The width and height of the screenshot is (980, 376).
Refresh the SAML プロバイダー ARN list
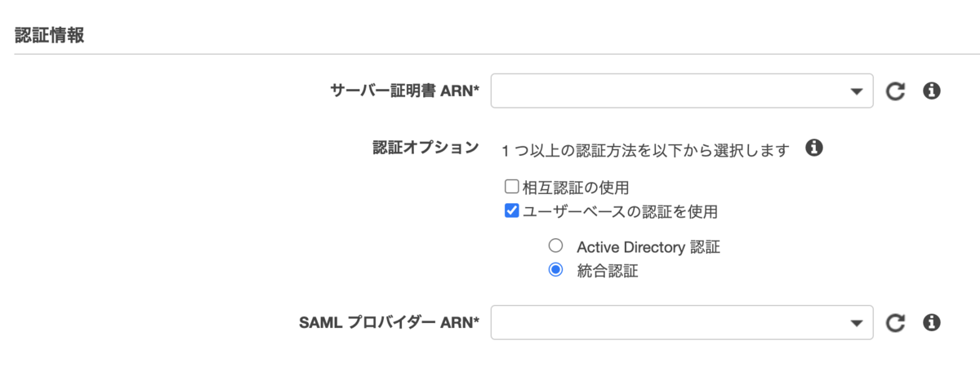pos(896,324)
